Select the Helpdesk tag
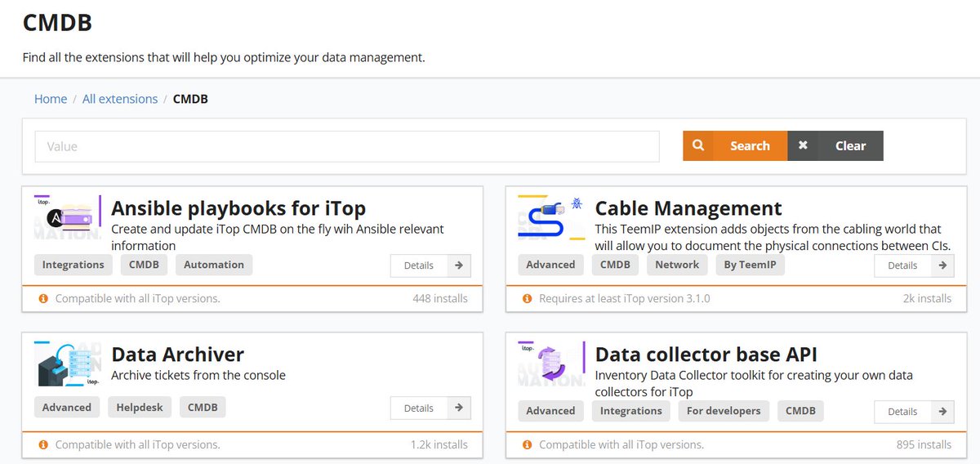This screenshot has height=464, width=980. coord(140,407)
